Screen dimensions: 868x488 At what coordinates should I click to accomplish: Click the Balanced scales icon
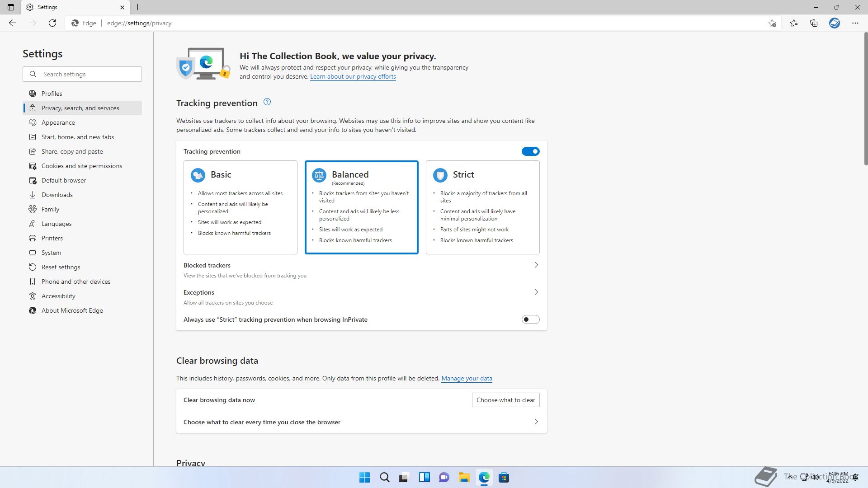319,175
